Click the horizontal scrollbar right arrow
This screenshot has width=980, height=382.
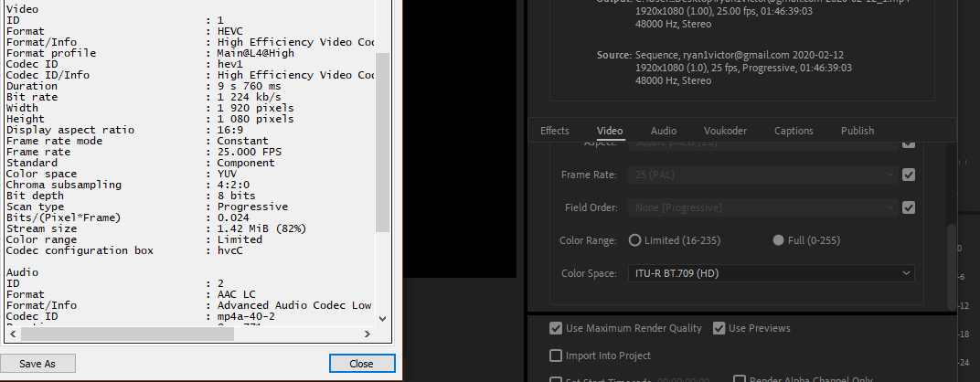(367, 334)
